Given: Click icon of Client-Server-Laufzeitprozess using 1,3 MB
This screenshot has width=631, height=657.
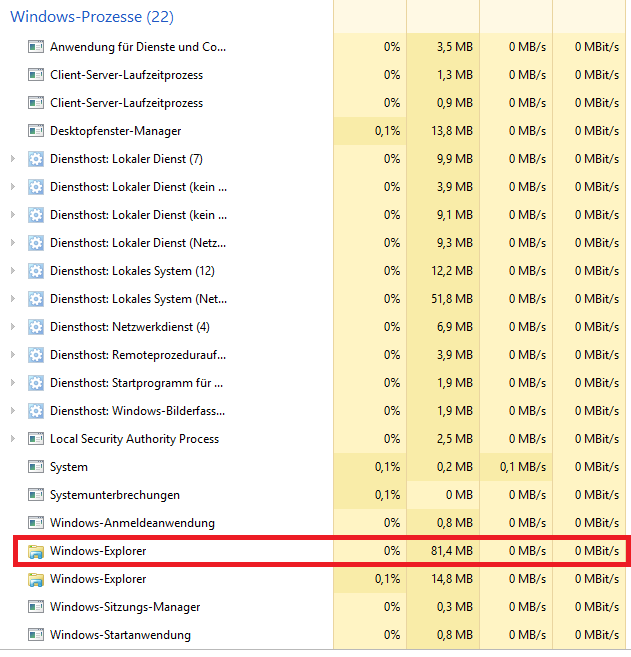Looking at the screenshot, I should (x=36, y=75).
